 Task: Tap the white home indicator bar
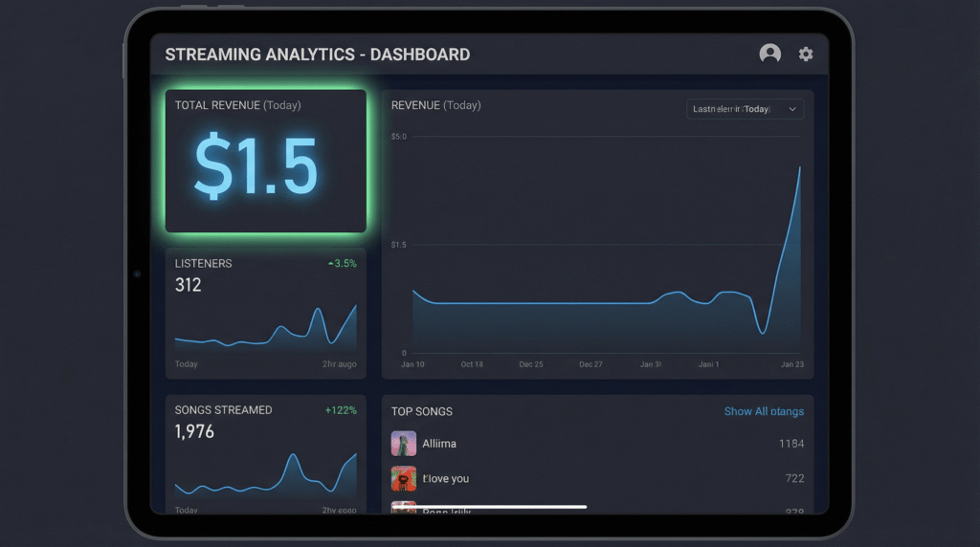[x=489, y=507]
